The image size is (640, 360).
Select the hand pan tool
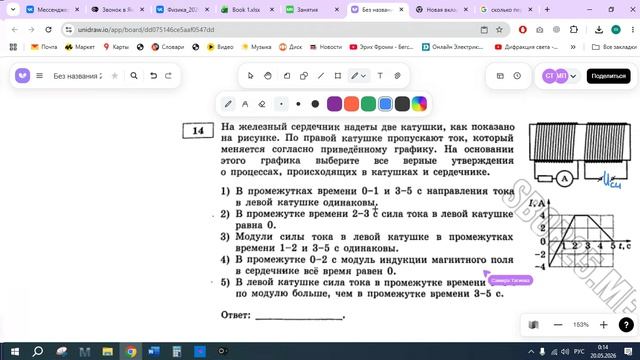pyautogui.click(x=268, y=76)
